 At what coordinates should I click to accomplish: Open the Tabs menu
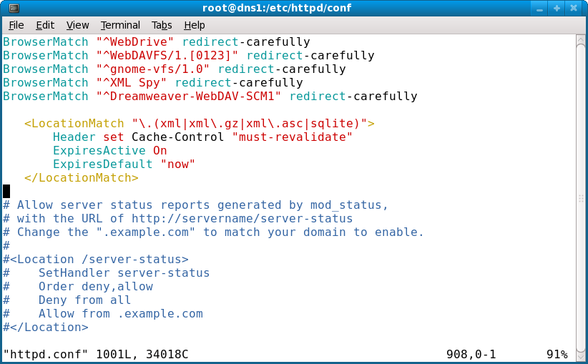tap(162, 25)
